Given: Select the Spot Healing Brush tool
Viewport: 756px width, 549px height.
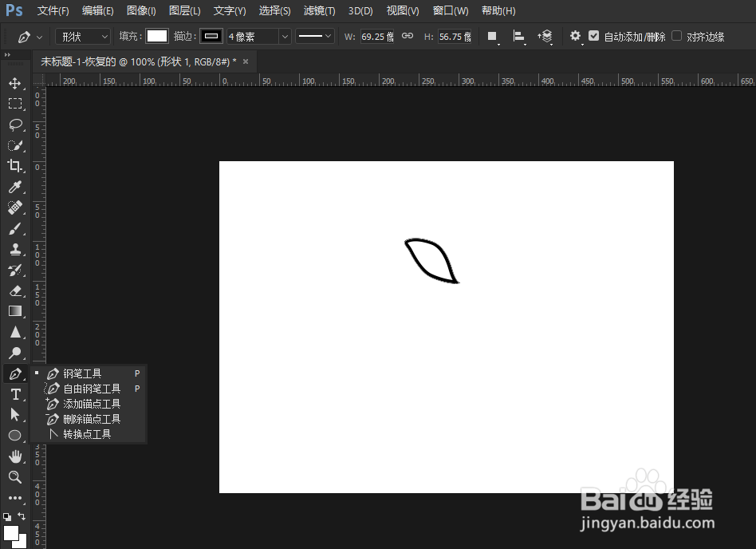Looking at the screenshot, I should tap(15, 207).
